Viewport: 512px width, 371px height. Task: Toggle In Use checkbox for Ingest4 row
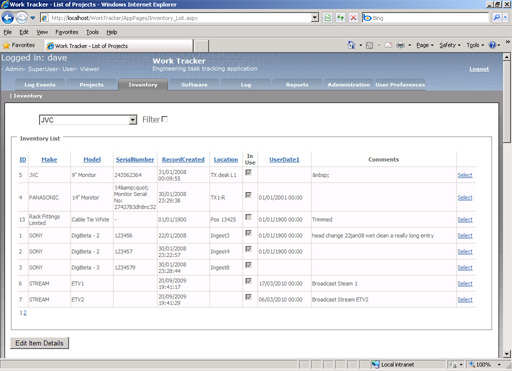pyautogui.click(x=248, y=249)
